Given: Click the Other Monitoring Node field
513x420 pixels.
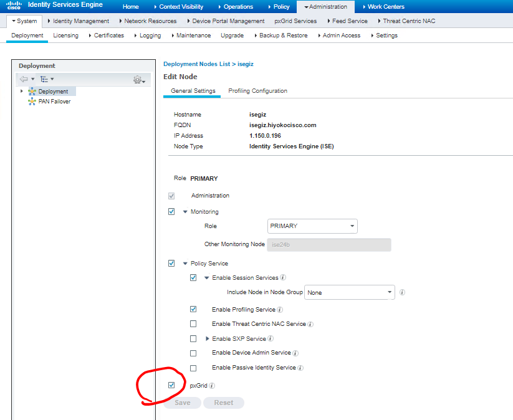Looking at the screenshot, I should [328, 245].
